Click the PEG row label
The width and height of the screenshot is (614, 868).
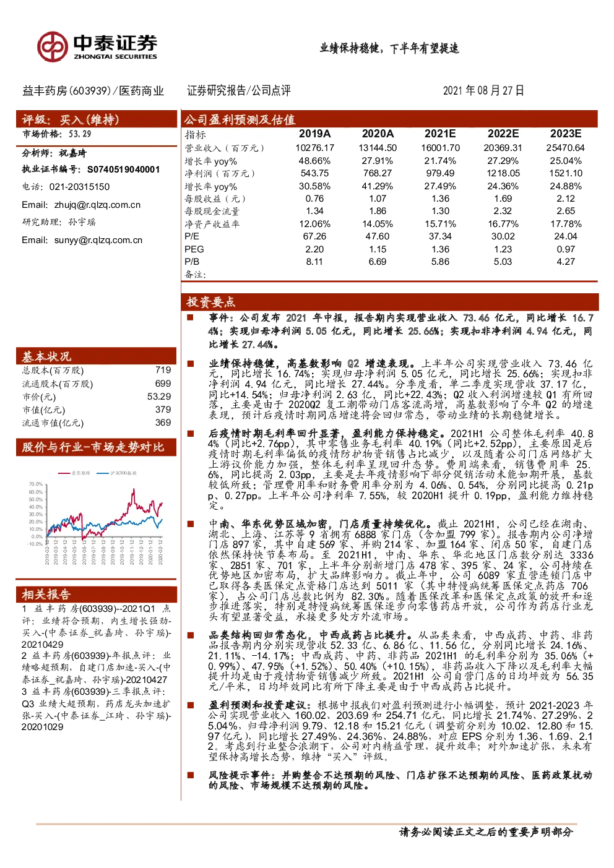click(194, 249)
